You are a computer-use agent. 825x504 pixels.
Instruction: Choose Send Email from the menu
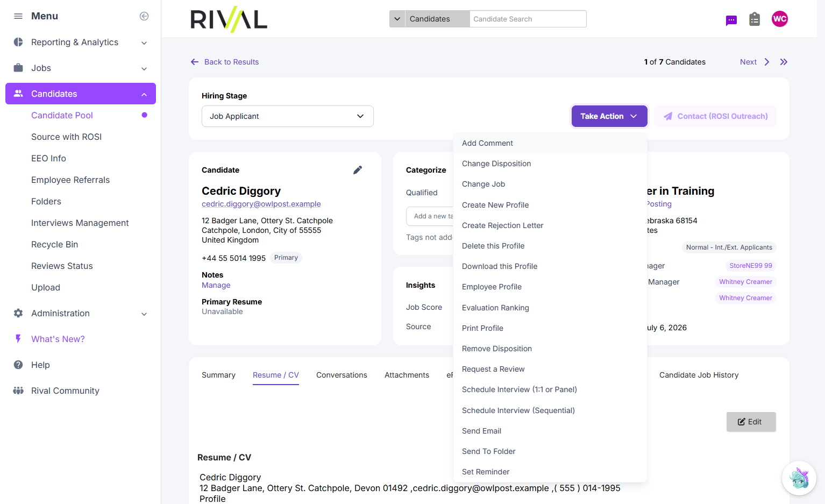point(550,431)
